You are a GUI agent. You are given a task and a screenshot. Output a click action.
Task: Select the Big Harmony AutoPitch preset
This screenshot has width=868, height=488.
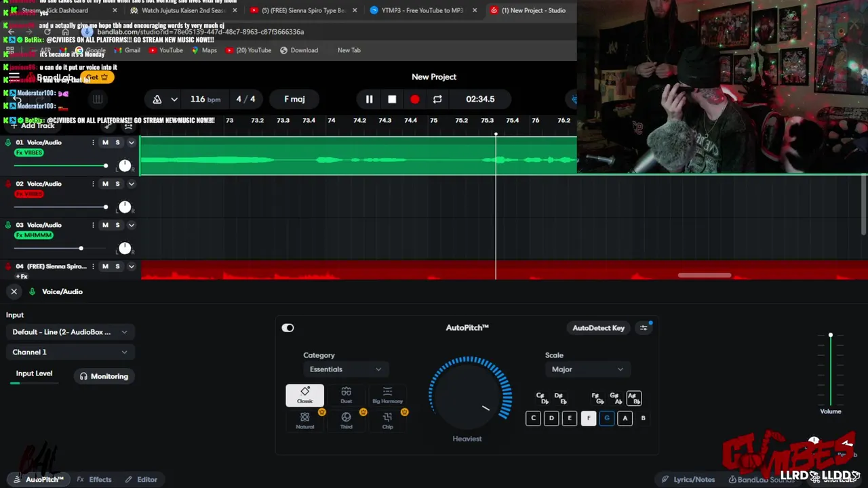click(x=387, y=395)
